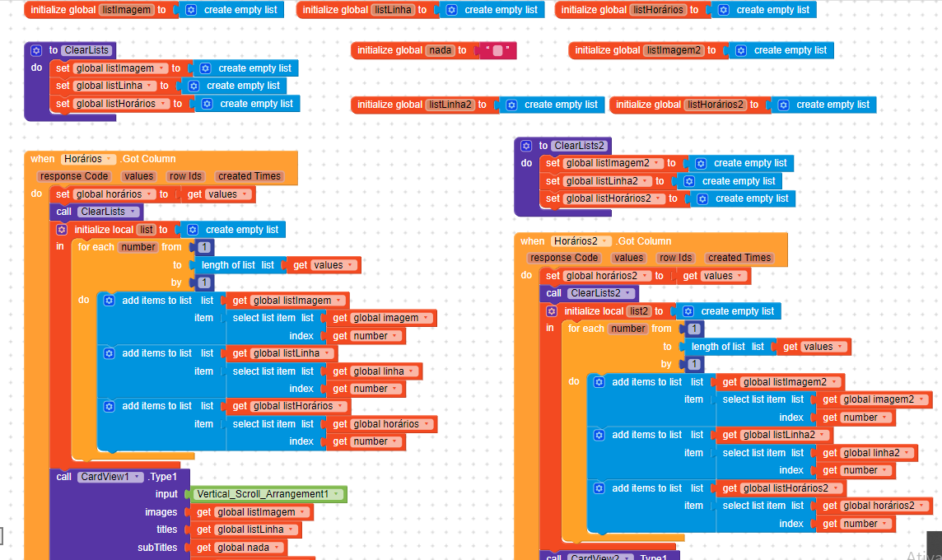
Task: Click gear on empty list for local list2
Action: click(688, 311)
